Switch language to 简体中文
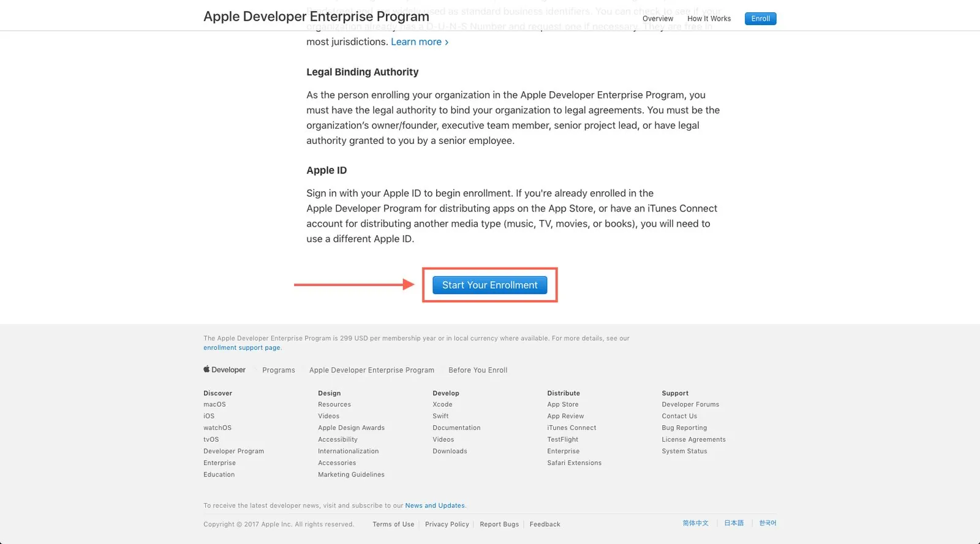Screen dimensions: 980x544 tap(696, 523)
